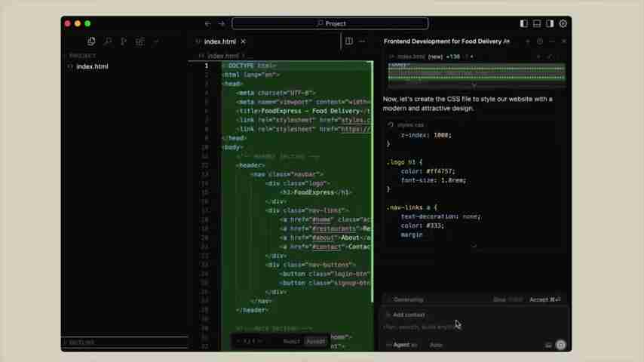Open the Extensions icon in sidebar
The image size is (644, 362).
[x=140, y=41]
